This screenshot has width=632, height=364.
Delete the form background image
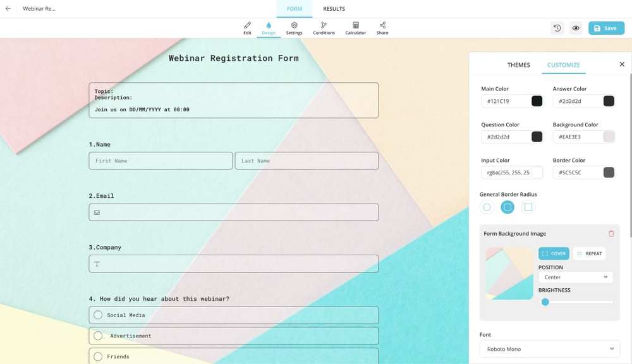(611, 234)
